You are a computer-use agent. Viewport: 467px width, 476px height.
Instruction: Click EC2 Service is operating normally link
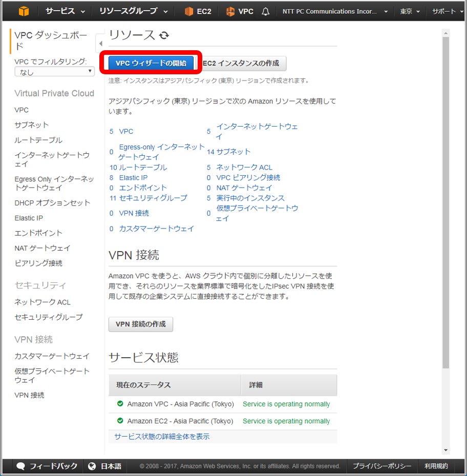286,421
